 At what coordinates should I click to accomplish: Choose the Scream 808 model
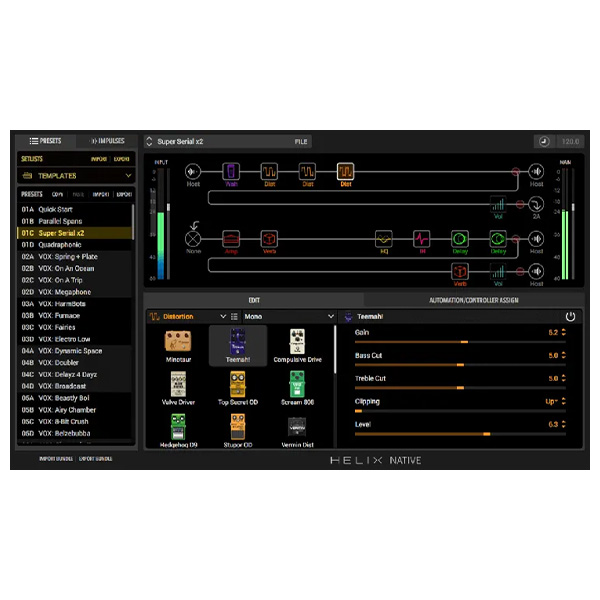[297, 388]
